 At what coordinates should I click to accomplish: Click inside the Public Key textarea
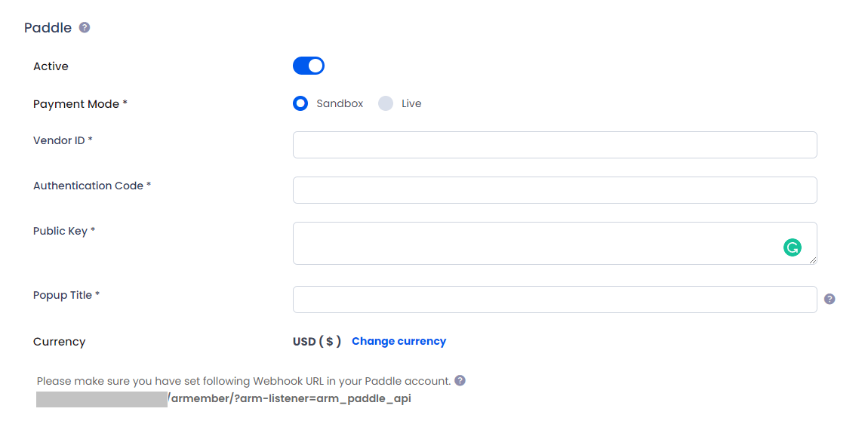click(555, 244)
